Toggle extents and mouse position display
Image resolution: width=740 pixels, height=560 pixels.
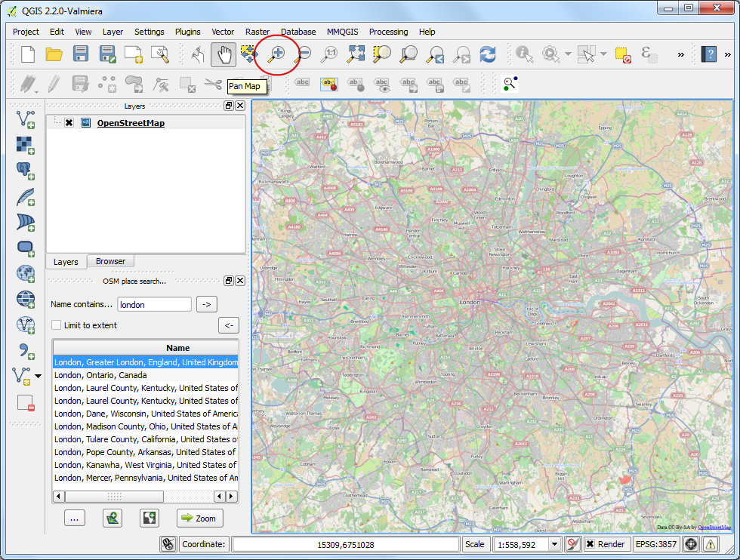coord(168,544)
